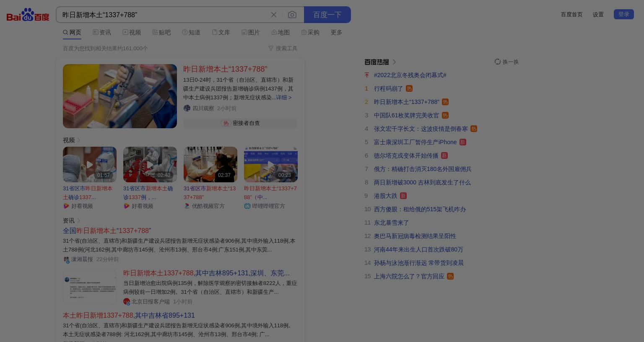The height and width of the screenshot is (342, 644).
Task: Click the 登录 button
Action: click(x=624, y=14)
